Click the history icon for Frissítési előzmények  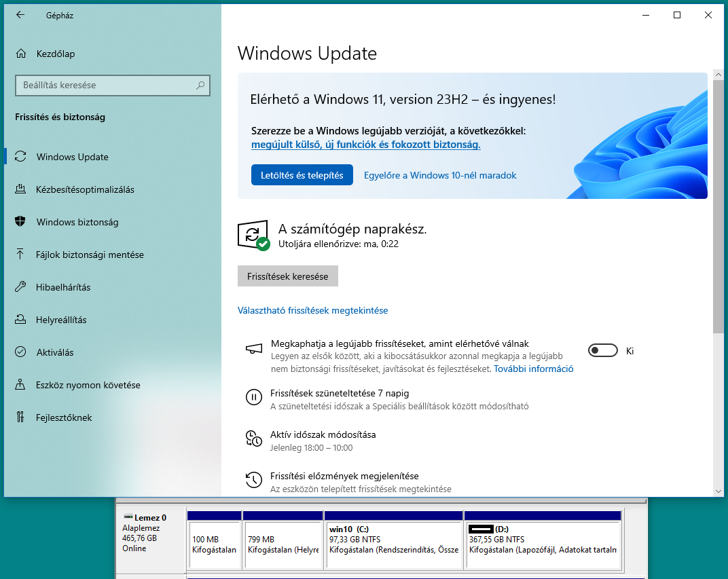point(254,480)
